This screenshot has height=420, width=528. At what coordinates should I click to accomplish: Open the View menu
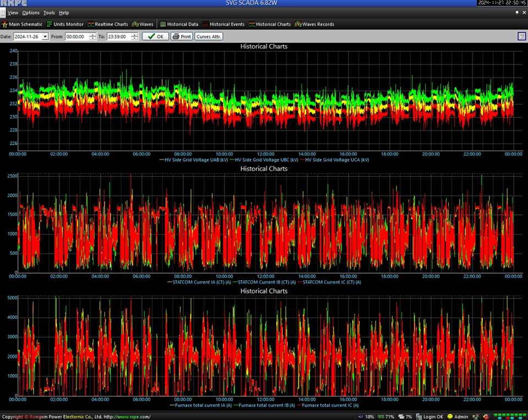click(x=13, y=12)
